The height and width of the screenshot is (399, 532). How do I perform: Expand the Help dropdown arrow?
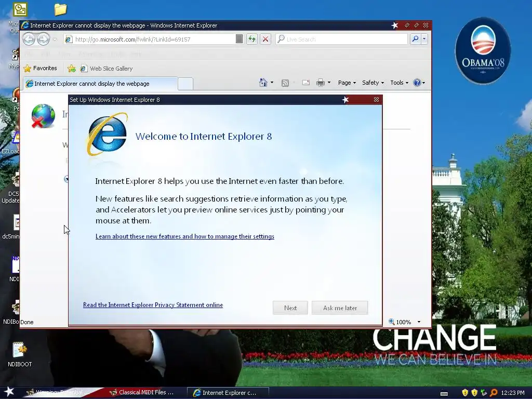tap(423, 83)
